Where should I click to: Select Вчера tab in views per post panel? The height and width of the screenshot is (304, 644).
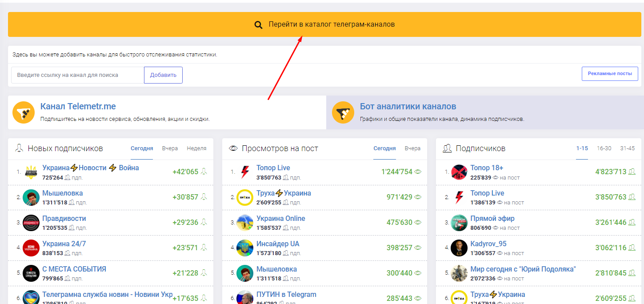[x=412, y=148]
